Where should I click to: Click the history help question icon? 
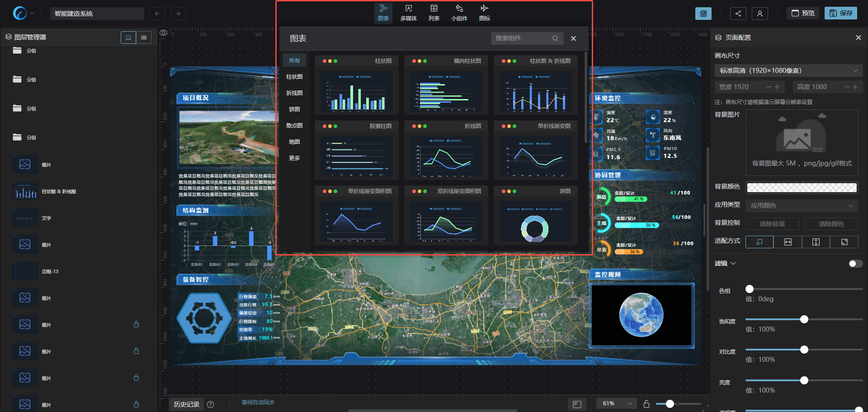[210, 404]
